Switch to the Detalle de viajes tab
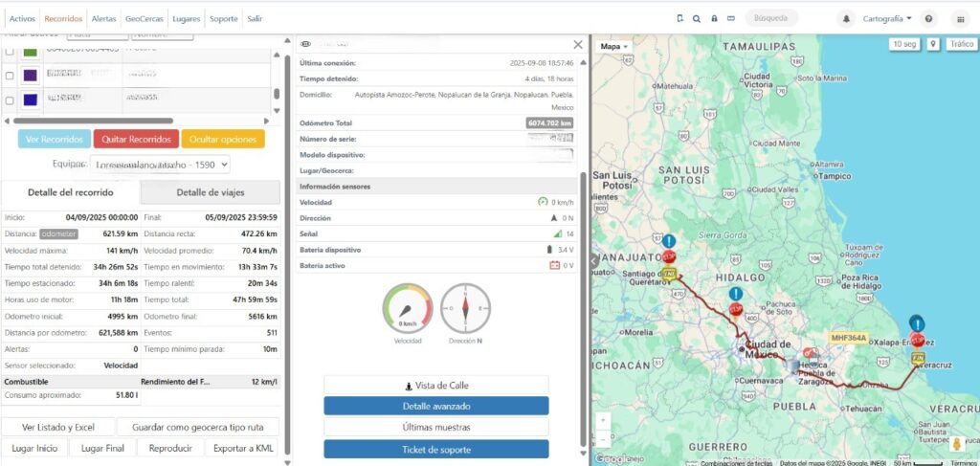980x466 pixels. tap(212, 192)
